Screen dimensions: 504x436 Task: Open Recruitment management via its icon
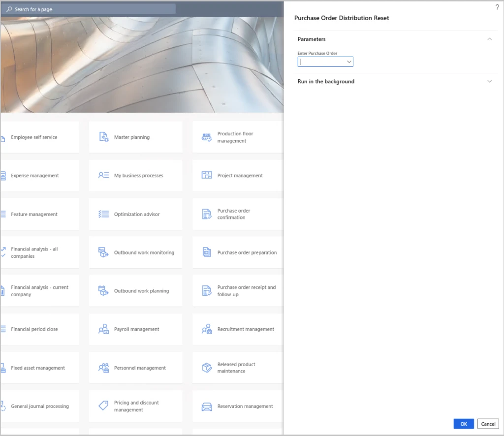(207, 329)
